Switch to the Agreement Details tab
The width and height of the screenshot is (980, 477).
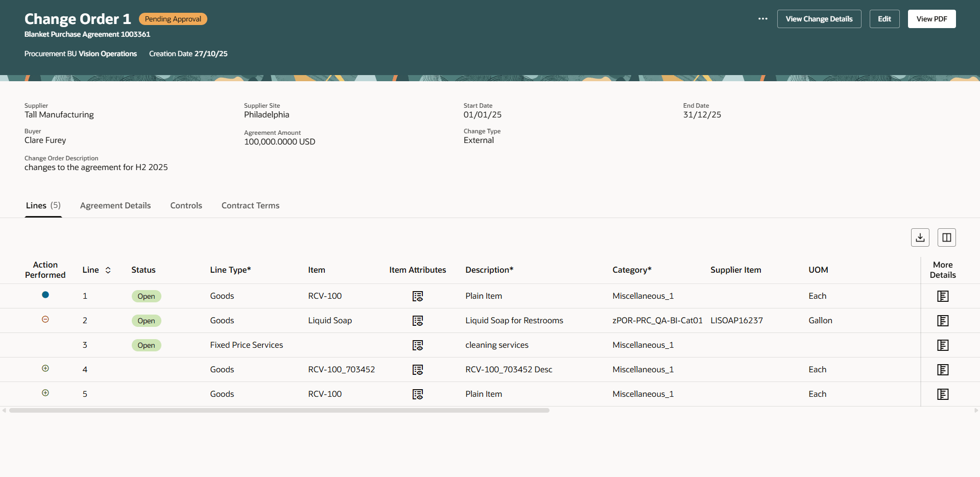click(x=115, y=205)
